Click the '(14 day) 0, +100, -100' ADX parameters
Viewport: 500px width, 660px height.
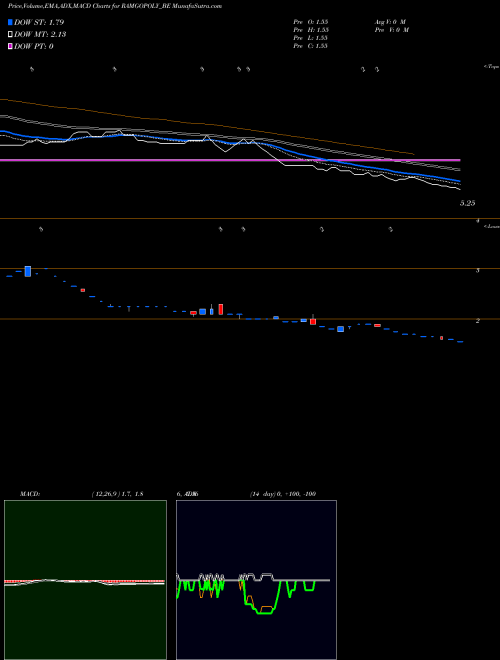click(x=283, y=494)
